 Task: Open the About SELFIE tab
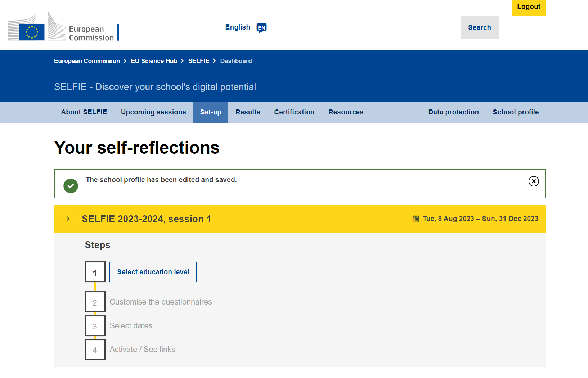[84, 112]
